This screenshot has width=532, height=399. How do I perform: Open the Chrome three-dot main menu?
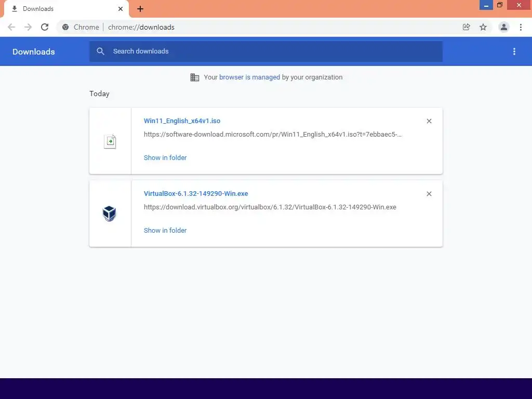tap(521, 27)
